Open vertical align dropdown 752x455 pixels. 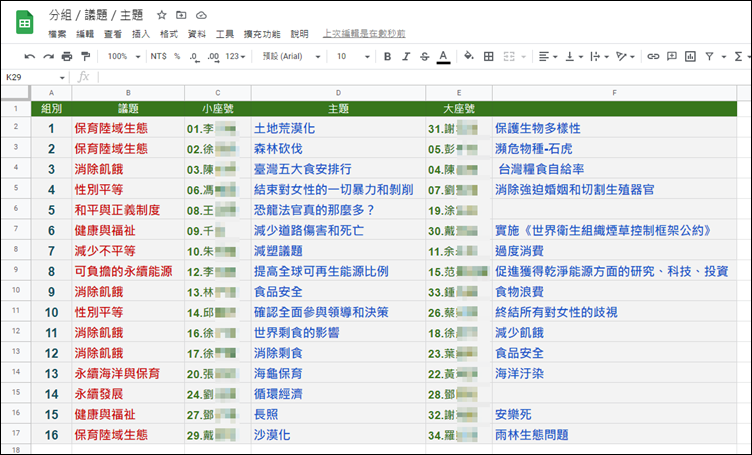pos(574,57)
